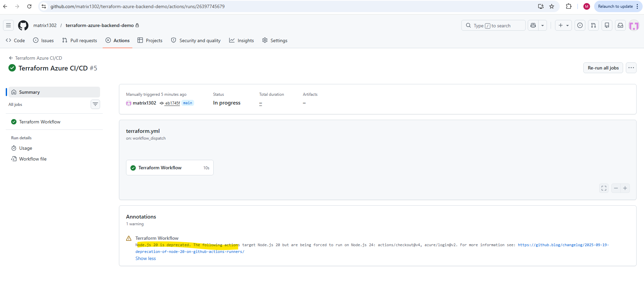The image size is (644, 288).
Task: Switch to the Security and quality tab
Action: [x=196, y=40]
